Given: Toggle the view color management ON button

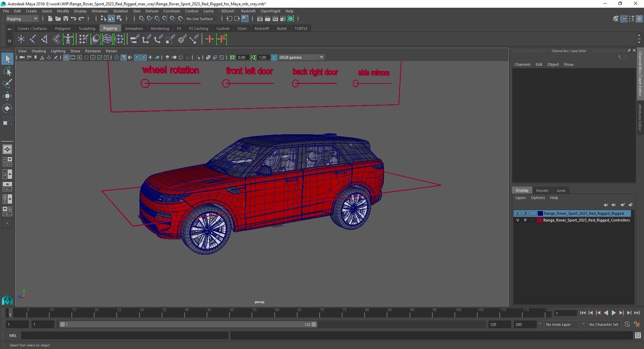Looking at the screenshot, I should [x=274, y=57].
